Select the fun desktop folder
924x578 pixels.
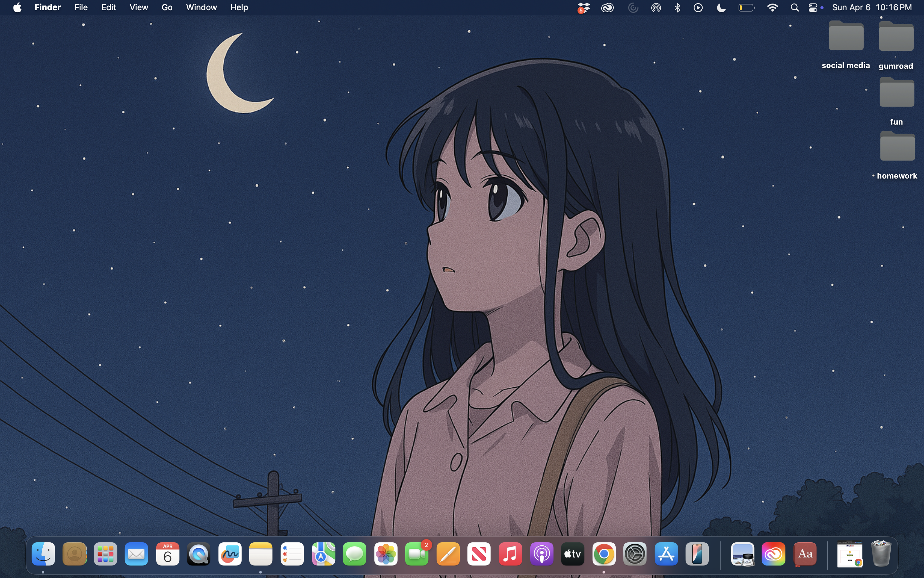[x=896, y=101]
